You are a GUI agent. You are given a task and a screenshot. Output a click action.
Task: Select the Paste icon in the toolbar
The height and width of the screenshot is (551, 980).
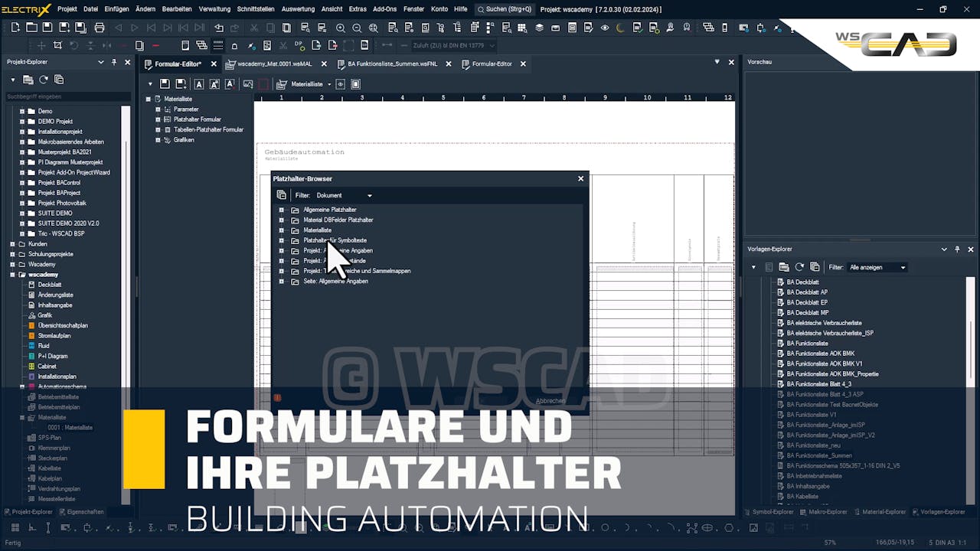(286, 28)
